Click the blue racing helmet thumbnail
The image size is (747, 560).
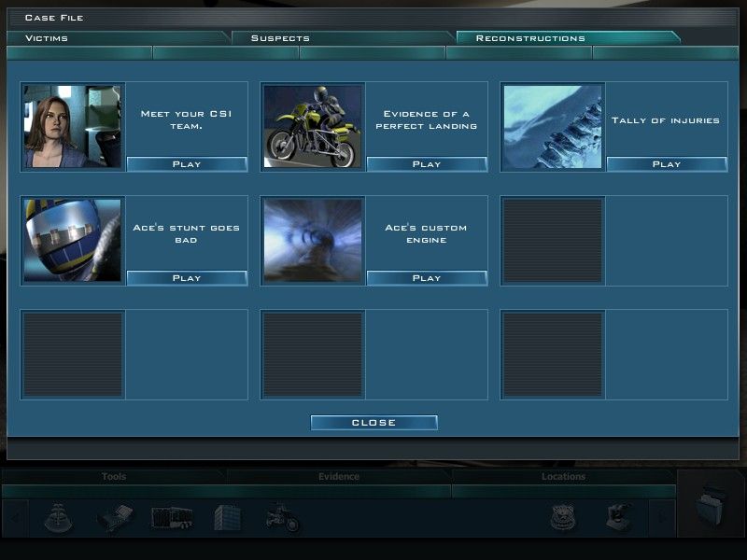[73, 241]
